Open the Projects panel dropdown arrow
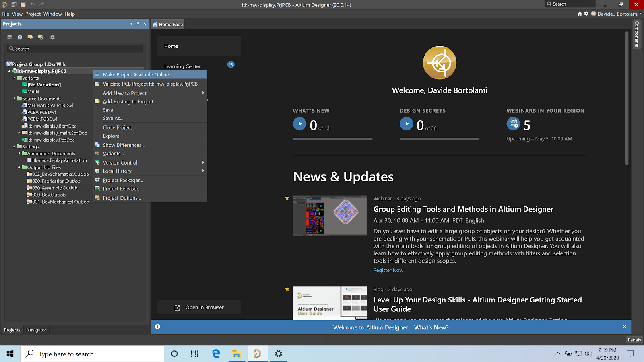 click(x=131, y=23)
